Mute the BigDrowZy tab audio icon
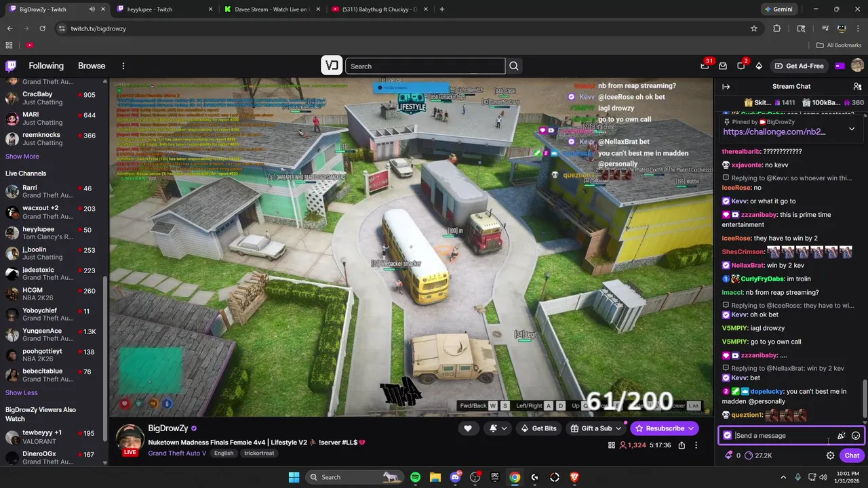Screen dimensions: 868x488 point(92,9)
